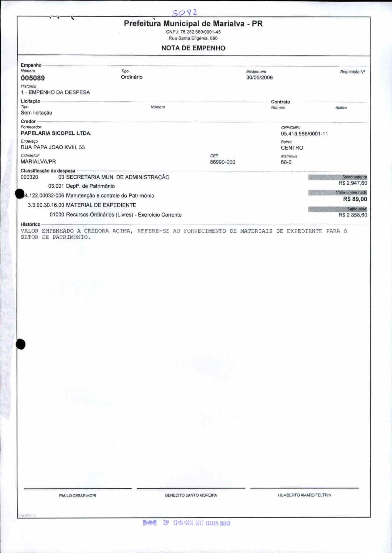Viewport: 392px width, 553px height.
Task: Click the tipo value "Ordinário"
Action: [x=132, y=77]
